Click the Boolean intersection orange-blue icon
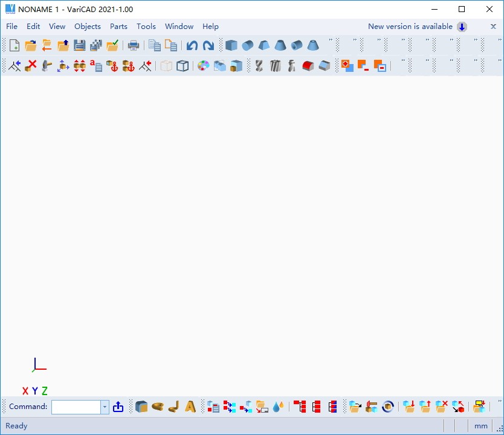The width and height of the screenshot is (504, 435). click(380, 66)
